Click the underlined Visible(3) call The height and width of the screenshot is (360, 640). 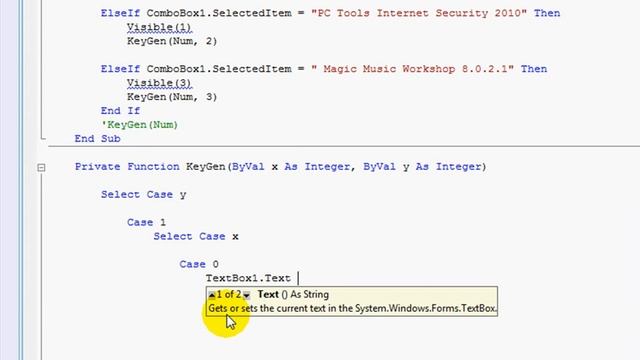click(159, 83)
